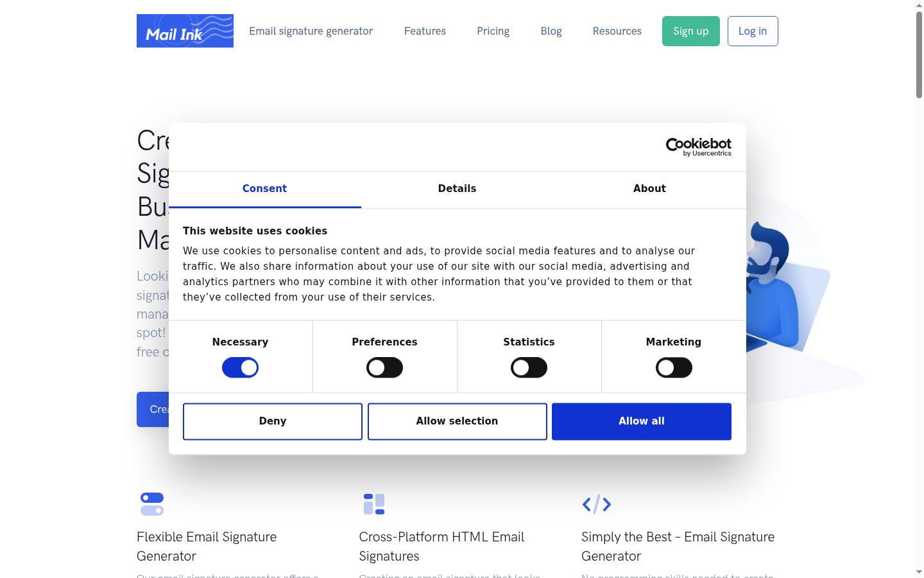Open the Details tab

(x=457, y=189)
